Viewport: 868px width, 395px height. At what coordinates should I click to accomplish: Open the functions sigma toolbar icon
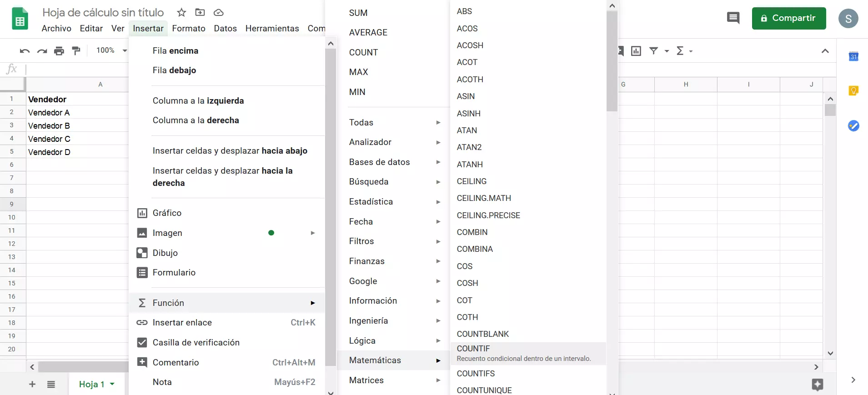coord(680,51)
